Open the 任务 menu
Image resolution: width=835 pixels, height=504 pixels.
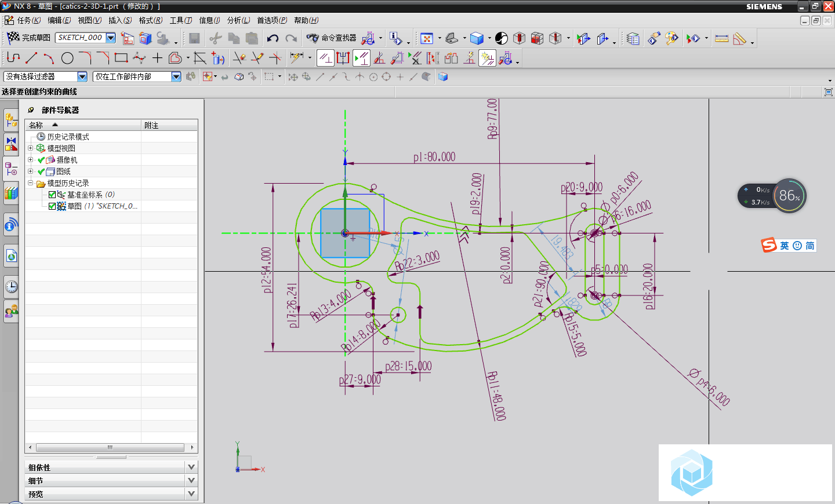(28, 20)
